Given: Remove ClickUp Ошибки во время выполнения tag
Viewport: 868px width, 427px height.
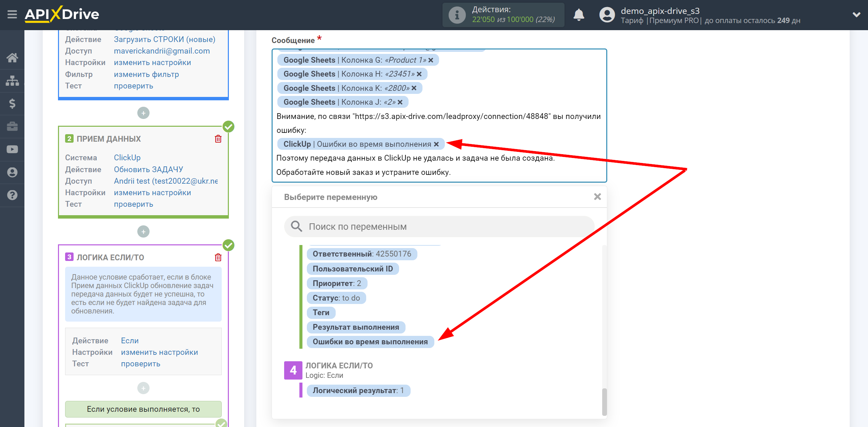Looking at the screenshot, I should click(436, 144).
